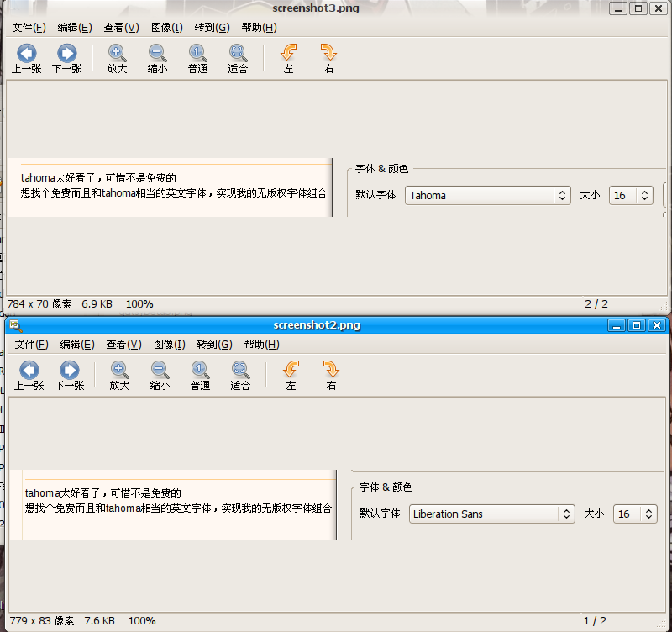Rotate left (左) in screenshot3.png window
This screenshot has height=632, width=672.
pyautogui.click(x=288, y=59)
